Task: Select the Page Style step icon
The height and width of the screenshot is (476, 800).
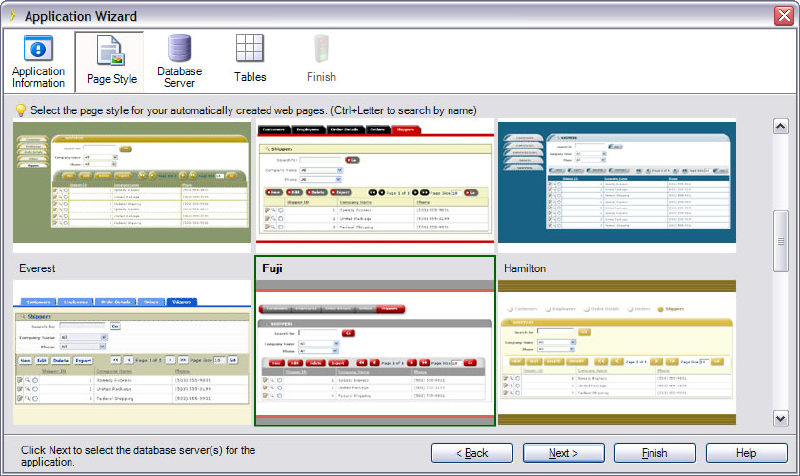Action: tap(110, 61)
